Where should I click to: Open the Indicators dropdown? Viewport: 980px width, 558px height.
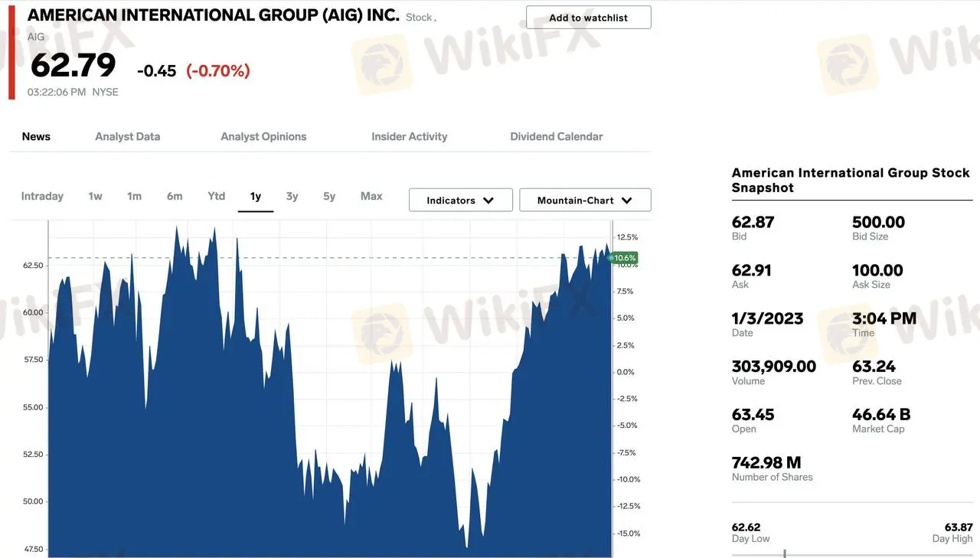tap(460, 200)
